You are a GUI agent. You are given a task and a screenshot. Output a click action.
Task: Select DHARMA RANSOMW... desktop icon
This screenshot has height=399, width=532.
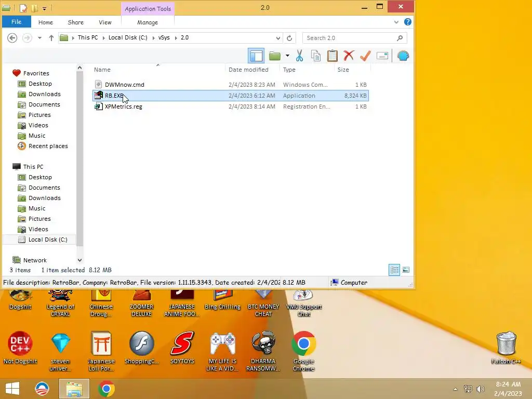[263, 351]
